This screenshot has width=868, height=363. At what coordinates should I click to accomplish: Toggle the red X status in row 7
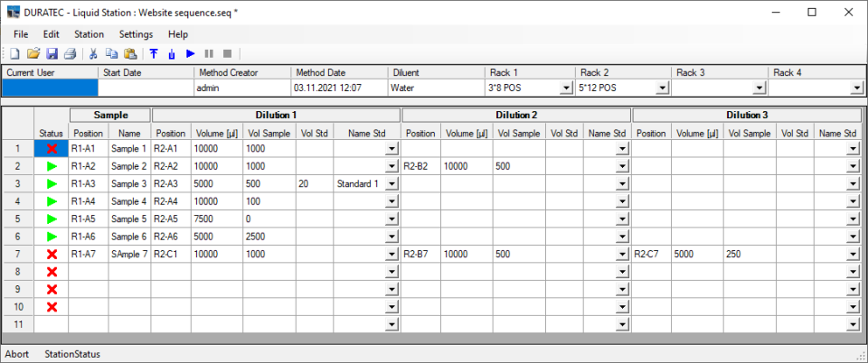click(x=52, y=255)
